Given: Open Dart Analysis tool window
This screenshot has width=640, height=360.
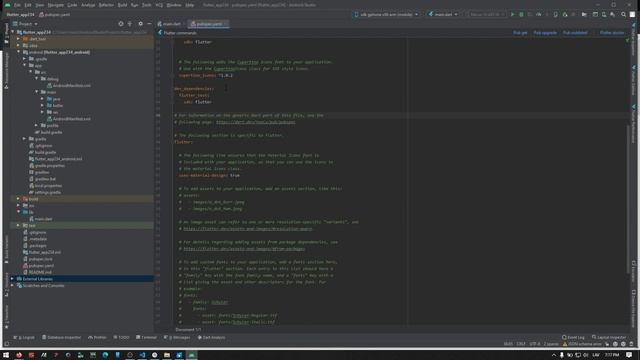Looking at the screenshot, I should pos(211,338).
